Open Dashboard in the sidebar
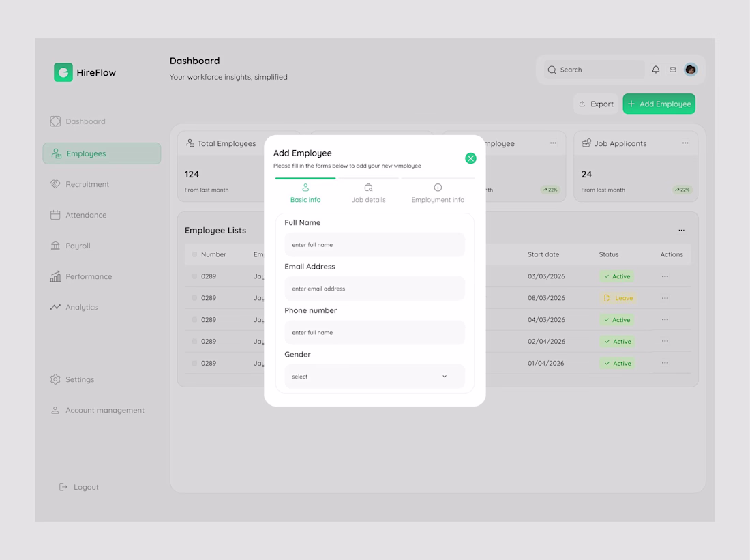Image resolution: width=750 pixels, height=560 pixels. pyautogui.click(x=78, y=121)
